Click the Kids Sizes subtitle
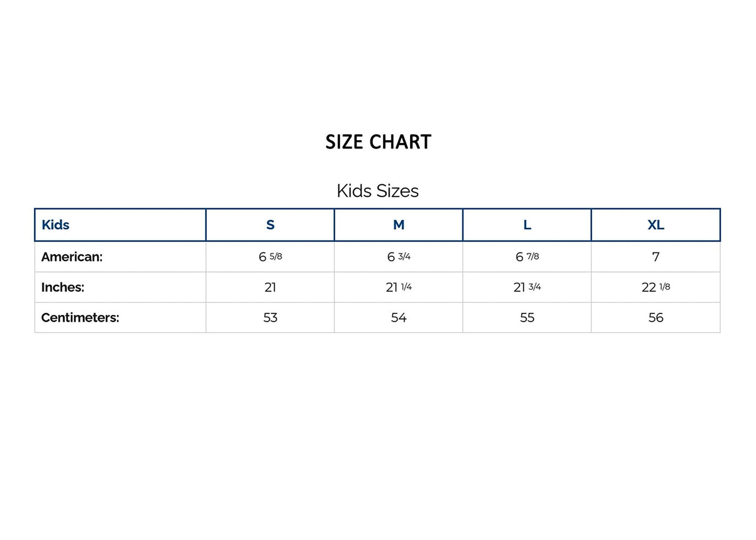 point(378,191)
